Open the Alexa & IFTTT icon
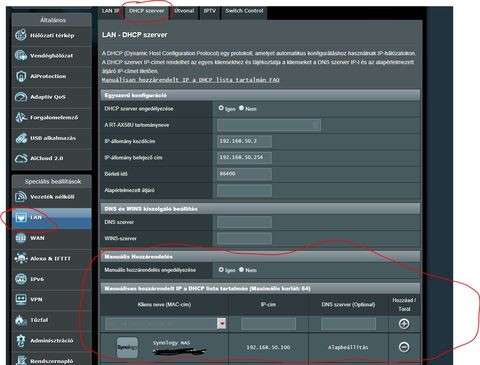 [x=21, y=258]
